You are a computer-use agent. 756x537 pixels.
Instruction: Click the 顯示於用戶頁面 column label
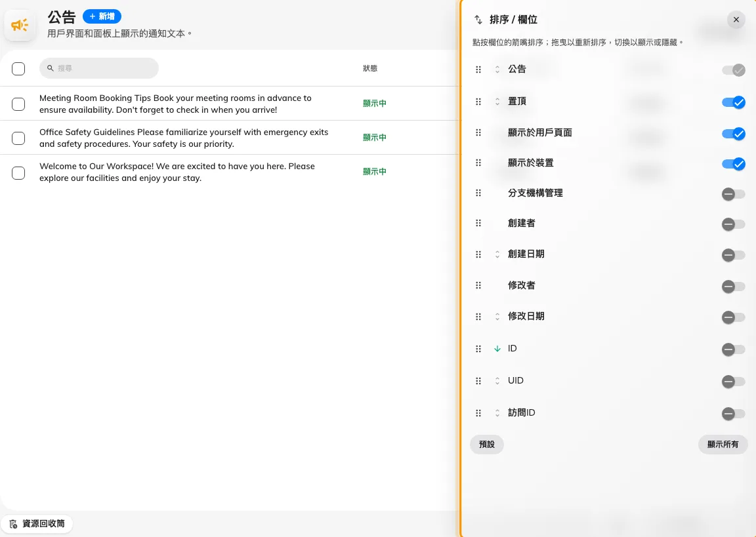pyautogui.click(x=539, y=132)
